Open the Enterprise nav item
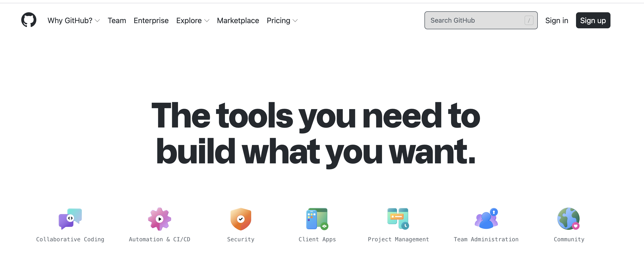This screenshot has height=263, width=644. pyautogui.click(x=151, y=21)
